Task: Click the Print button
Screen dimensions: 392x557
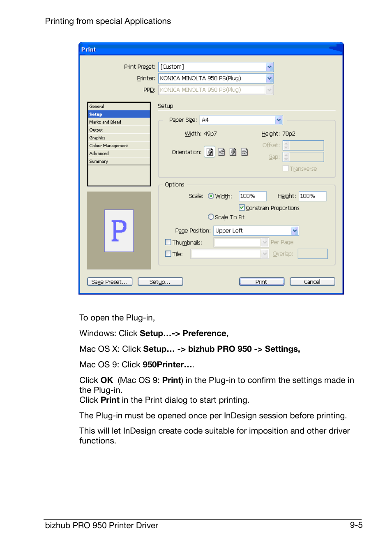Action: point(262,282)
